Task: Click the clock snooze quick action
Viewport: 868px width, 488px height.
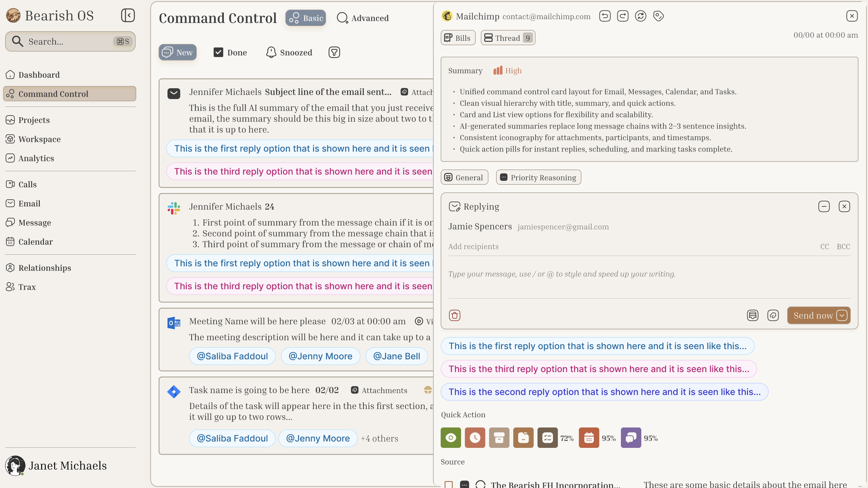Action: (475, 438)
